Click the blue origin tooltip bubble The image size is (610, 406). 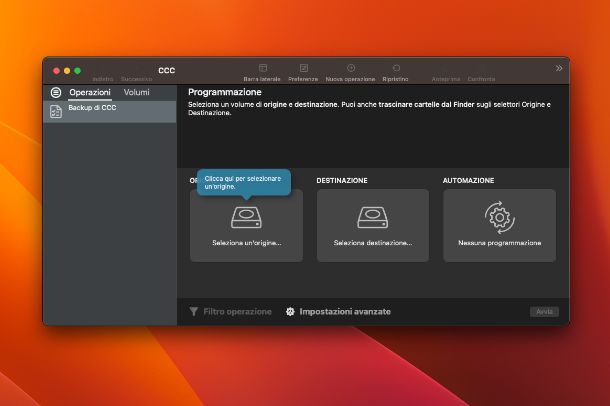coord(244,182)
